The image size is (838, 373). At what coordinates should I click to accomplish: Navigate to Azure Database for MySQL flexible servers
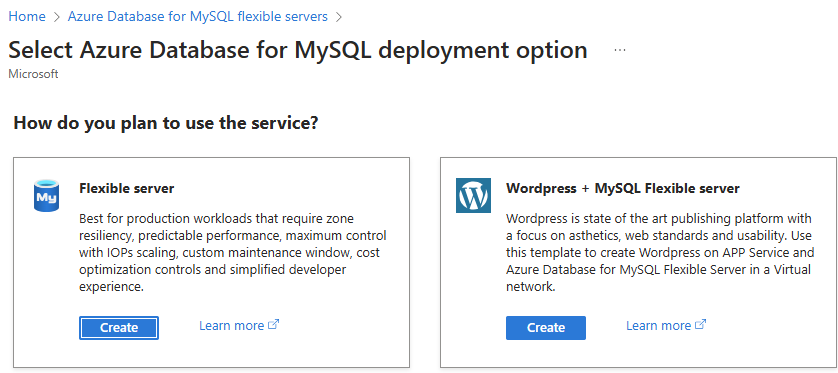click(198, 17)
